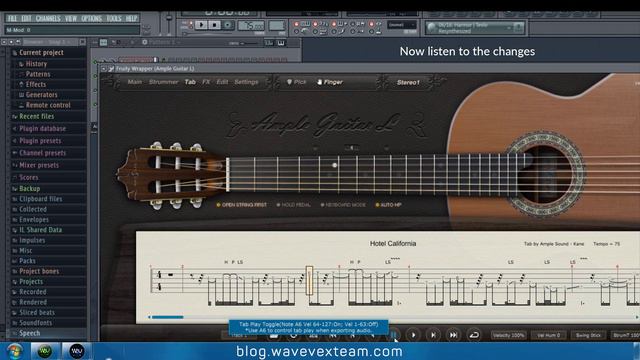Open the FILE menu
This screenshot has width=640, height=360.
click(12, 18)
